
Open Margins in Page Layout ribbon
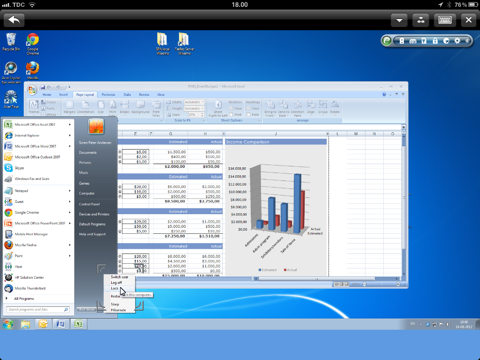[x=70, y=107]
